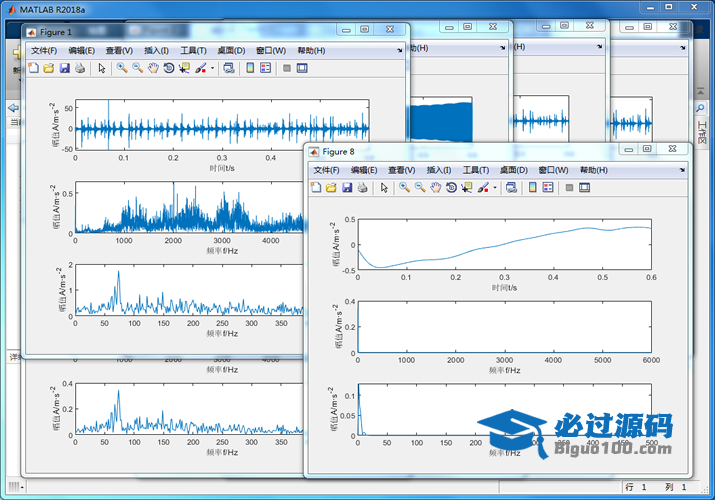The height and width of the screenshot is (500, 715).
Task: Click Open File icon in Figure 1 toolbar
Action: click(49, 68)
